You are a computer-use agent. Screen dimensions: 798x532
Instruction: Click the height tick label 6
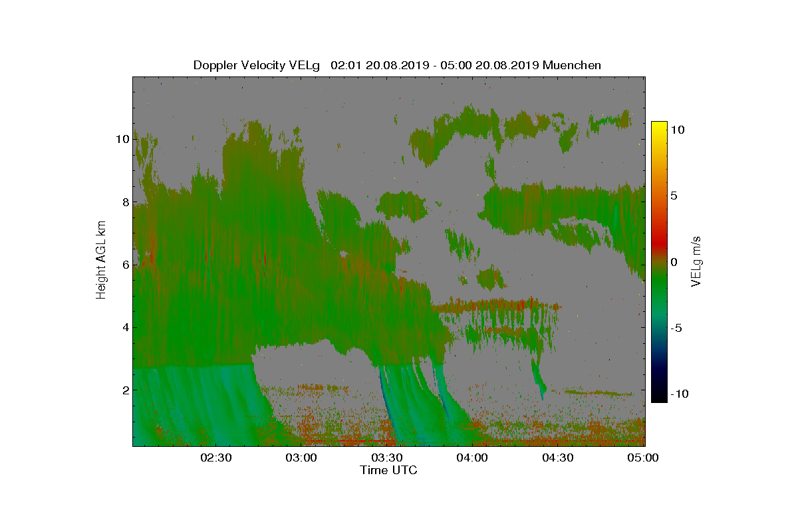[124, 265]
